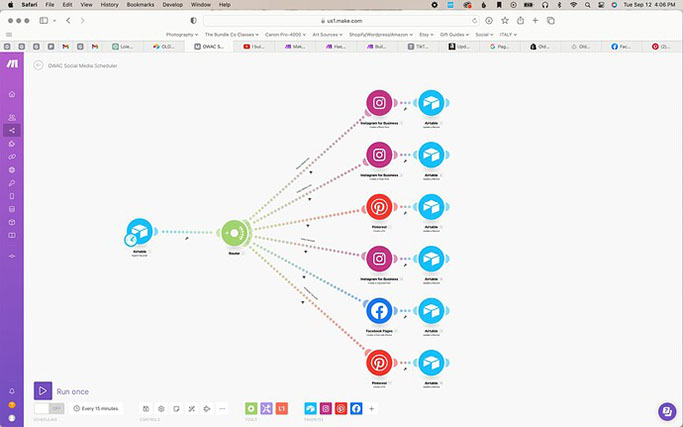Viewport: 683px width, 427px height.
Task: Open the History menu
Action: tap(109, 5)
